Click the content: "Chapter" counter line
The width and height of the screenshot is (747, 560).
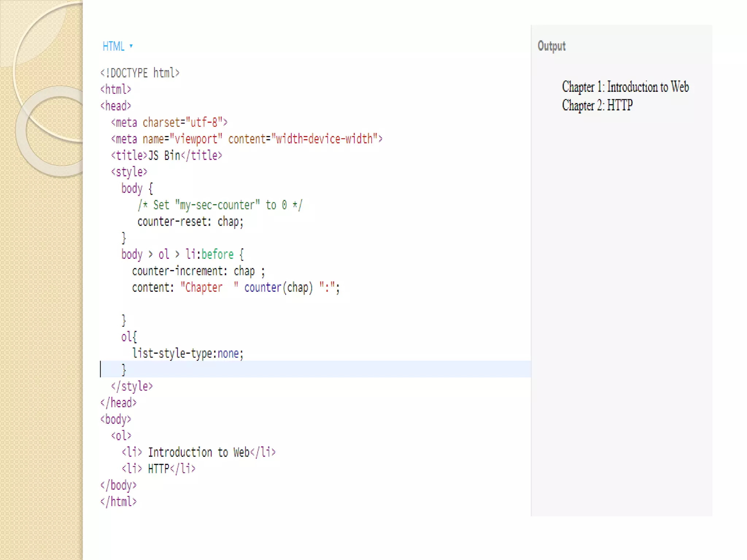point(236,288)
